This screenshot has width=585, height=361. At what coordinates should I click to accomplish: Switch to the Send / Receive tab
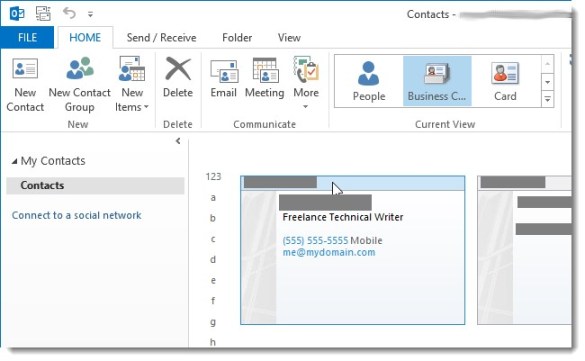(161, 37)
